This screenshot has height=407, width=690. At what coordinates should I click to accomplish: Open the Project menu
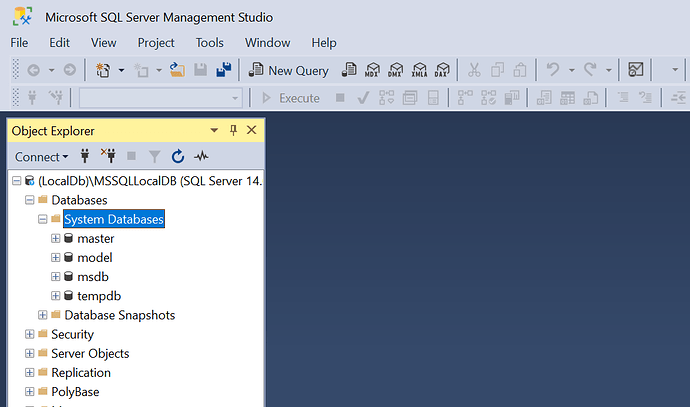click(156, 43)
